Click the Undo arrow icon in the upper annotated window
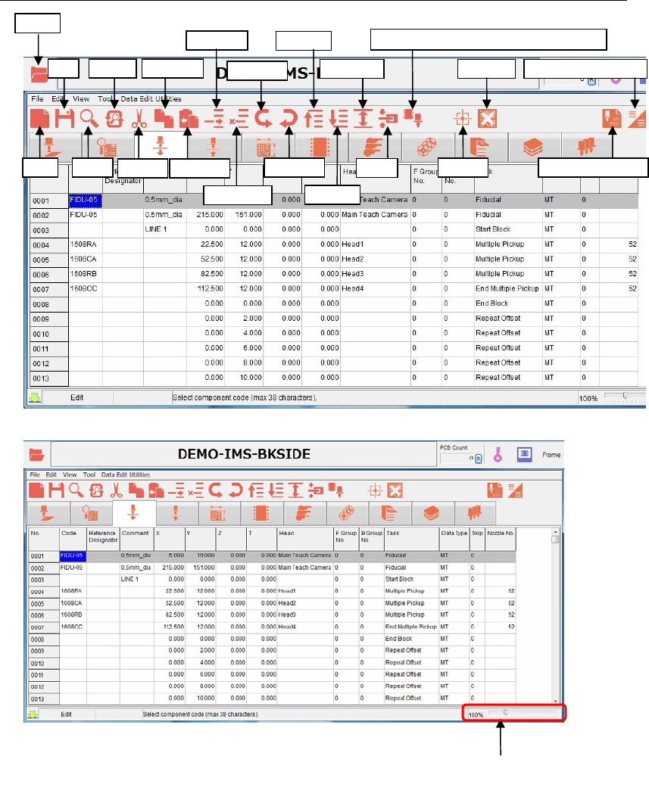Screen dimensions: 649x812 (264, 119)
